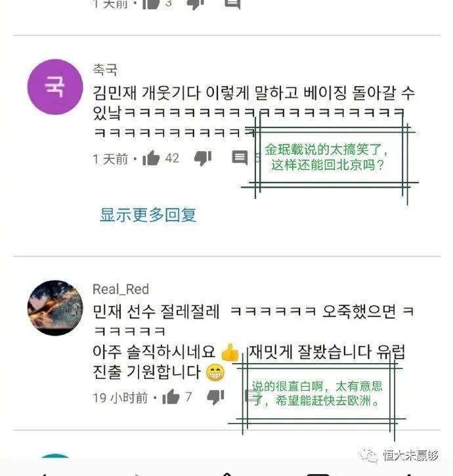The height and width of the screenshot is (476, 453).
Task: Click the 19 小时前 timestamp
Action: [120, 397]
